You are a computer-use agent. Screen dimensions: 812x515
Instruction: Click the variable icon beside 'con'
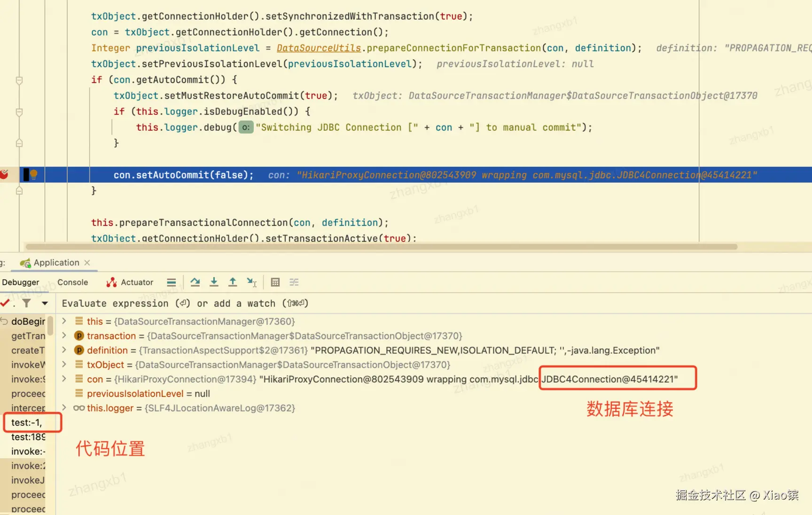coord(79,379)
